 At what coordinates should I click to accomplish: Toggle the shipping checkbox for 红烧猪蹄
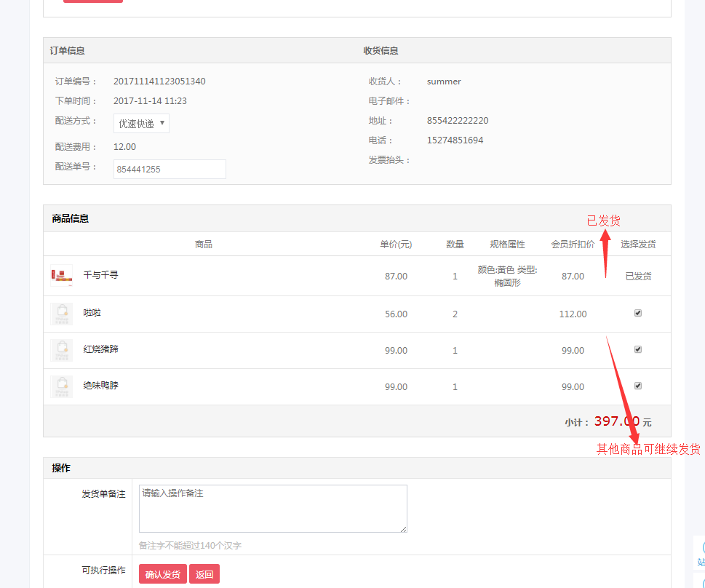tap(638, 349)
